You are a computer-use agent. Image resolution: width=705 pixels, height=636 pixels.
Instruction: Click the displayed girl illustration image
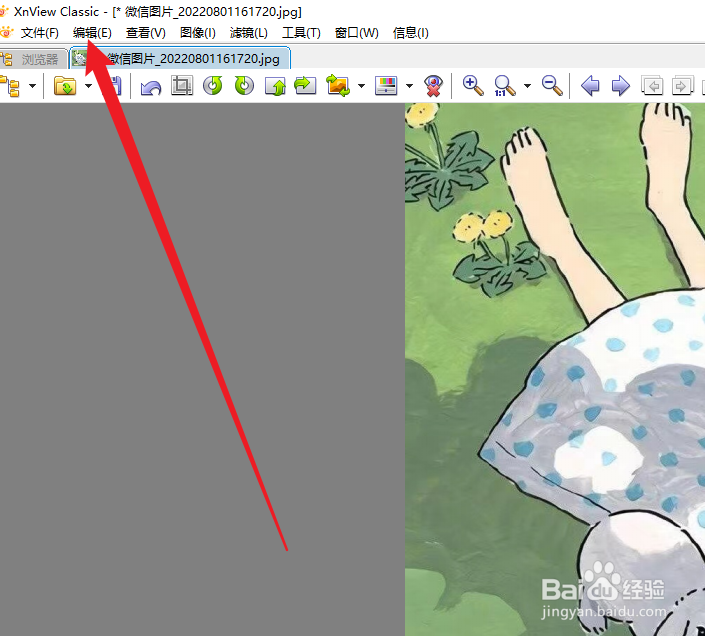coord(555,369)
